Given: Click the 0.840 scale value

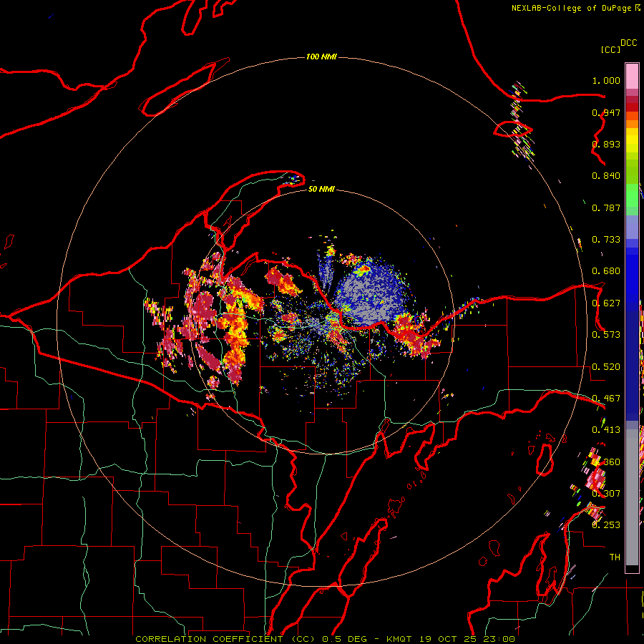Looking at the screenshot, I should [606, 176].
